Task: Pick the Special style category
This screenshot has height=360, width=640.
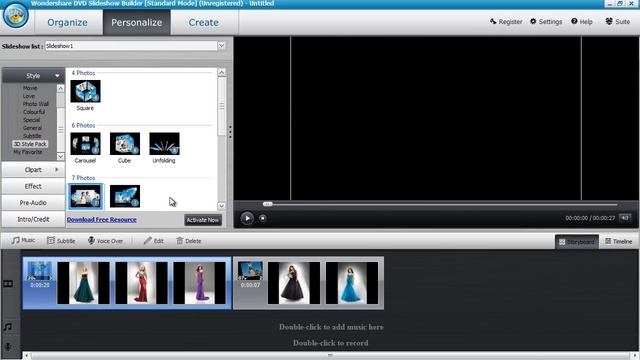Action: (x=31, y=120)
